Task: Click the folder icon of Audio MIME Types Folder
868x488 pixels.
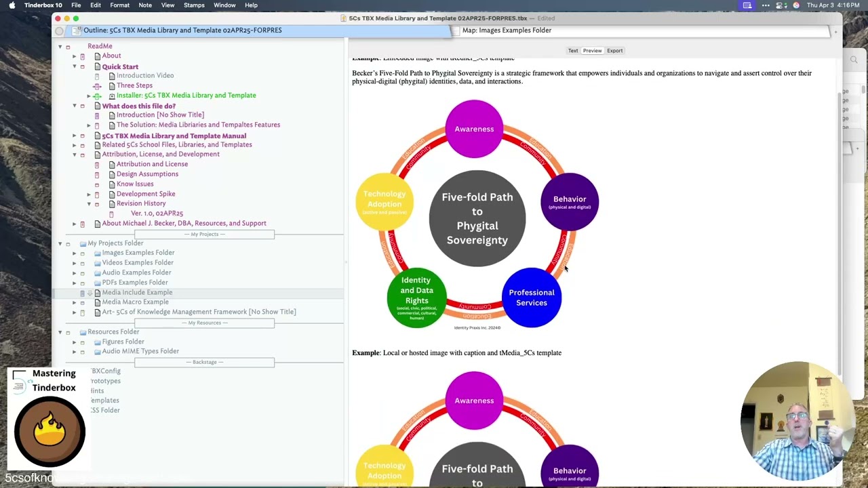Action: pos(98,352)
